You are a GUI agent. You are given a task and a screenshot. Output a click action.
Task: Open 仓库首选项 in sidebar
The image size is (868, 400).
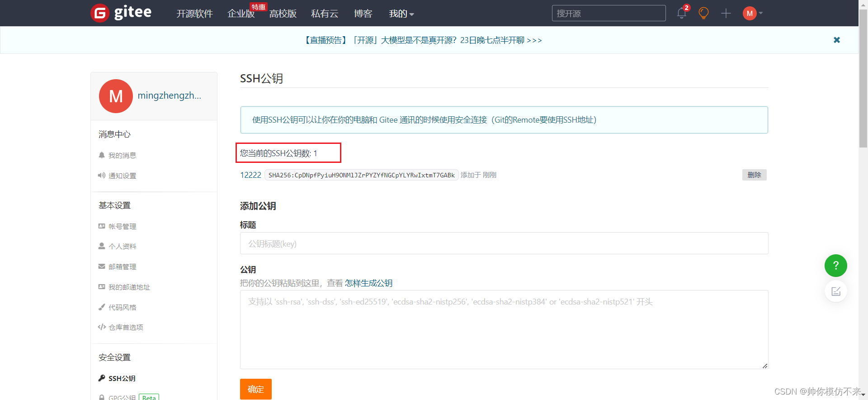tap(126, 327)
